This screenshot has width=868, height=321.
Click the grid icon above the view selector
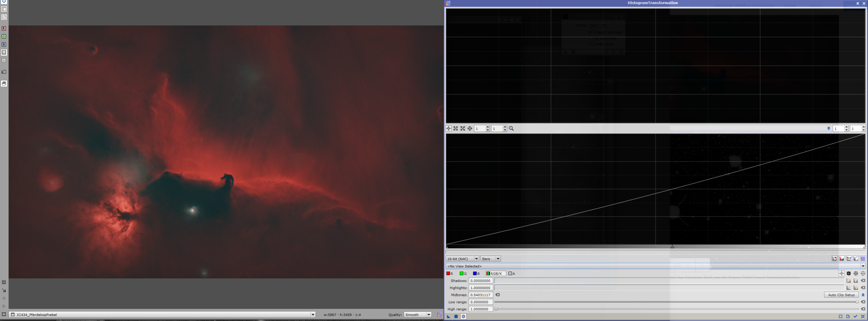pos(863,259)
